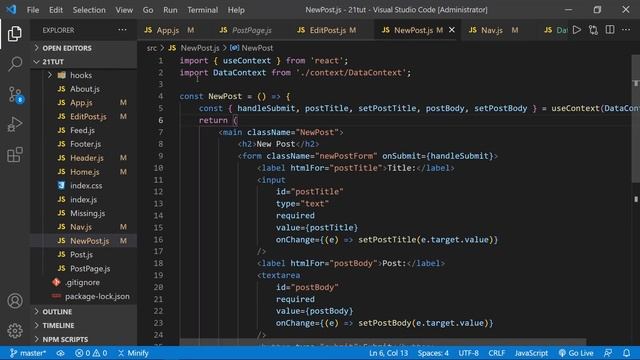Screen dimensions: 640x360
Task: Change language mode via JavaScript indicator
Action: [531, 353]
